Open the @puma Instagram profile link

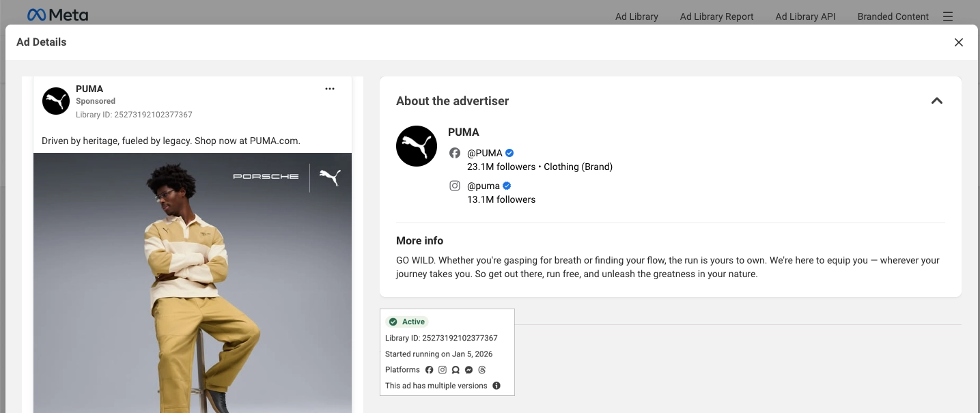[x=483, y=186]
